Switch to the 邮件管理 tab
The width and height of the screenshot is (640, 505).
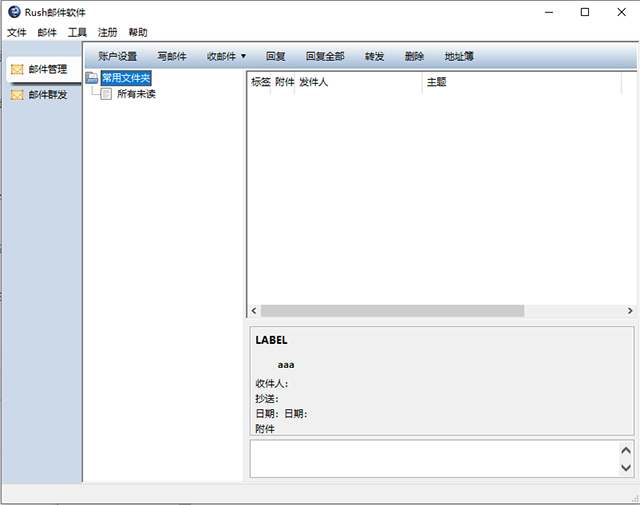pyautogui.click(x=44, y=69)
